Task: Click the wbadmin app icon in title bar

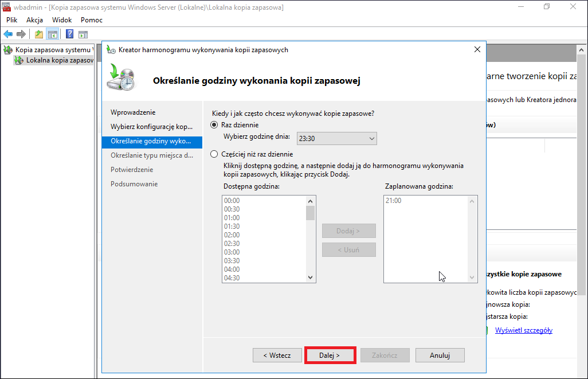Action: click(6, 7)
